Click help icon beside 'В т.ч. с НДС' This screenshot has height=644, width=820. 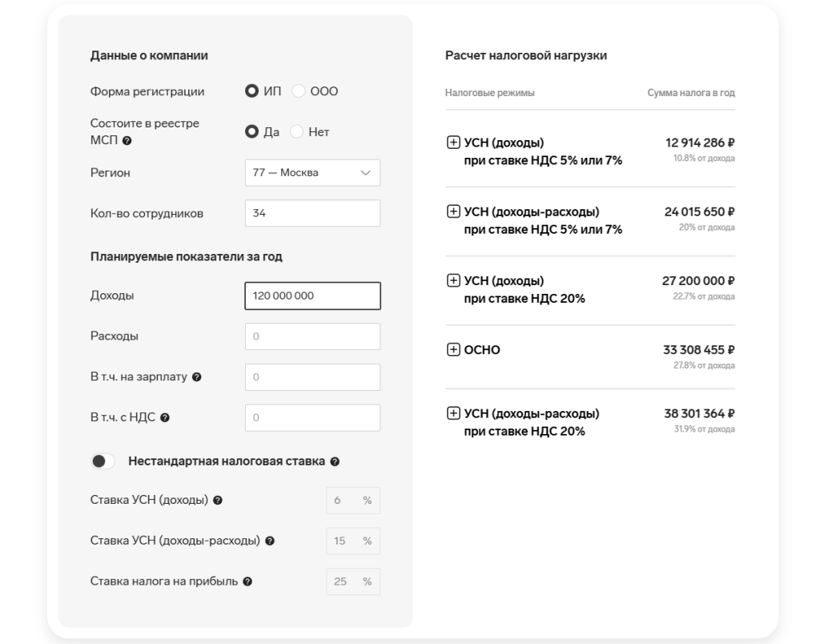[x=163, y=417]
